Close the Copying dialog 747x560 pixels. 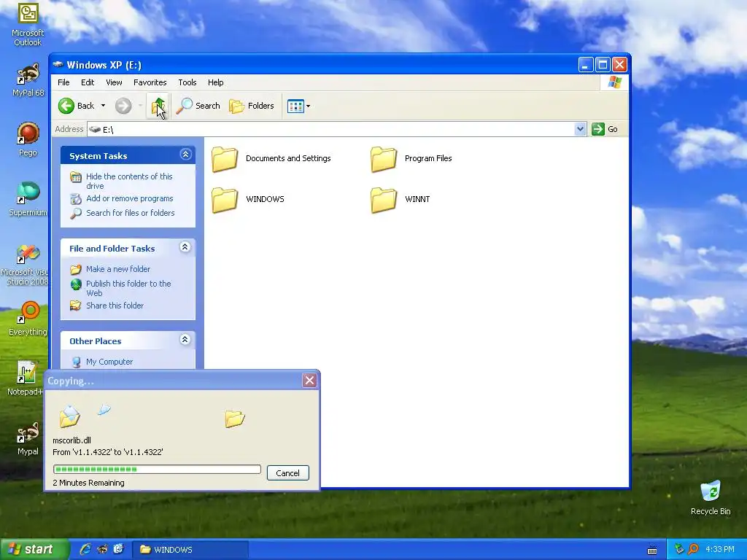coord(309,380)
